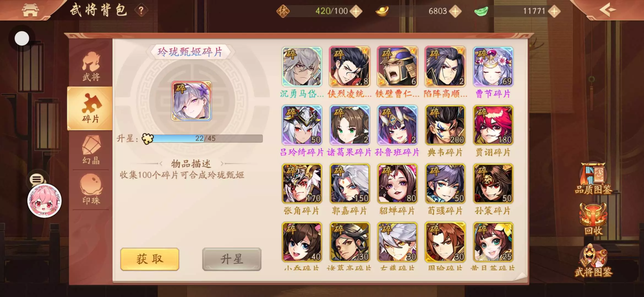This screenshot has width=644, height=297.
Task: Open the home building icon
Action: (30, 10)
